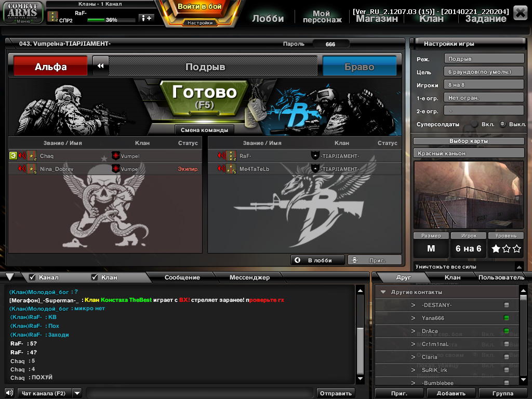Click Chaq's rank insignia icon
Image resolution: width=532 pixels, height=399 pixels.
click(32, 156)
